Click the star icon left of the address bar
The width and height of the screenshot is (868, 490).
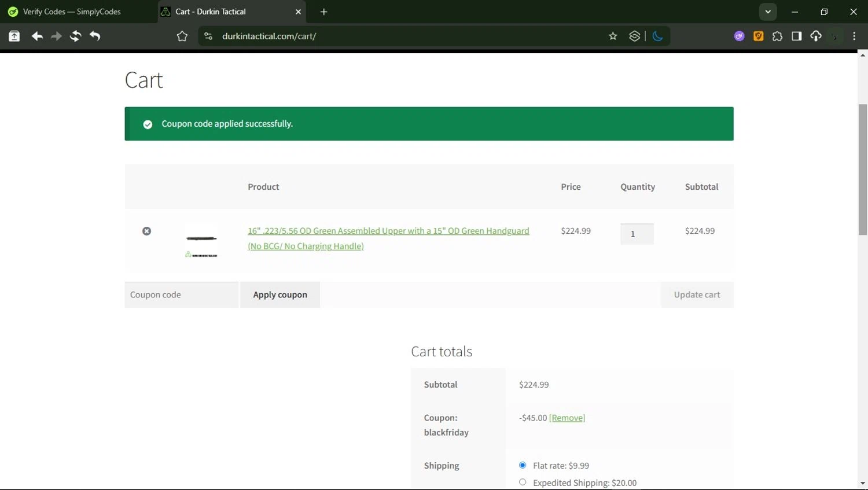[x=182, y=36]
